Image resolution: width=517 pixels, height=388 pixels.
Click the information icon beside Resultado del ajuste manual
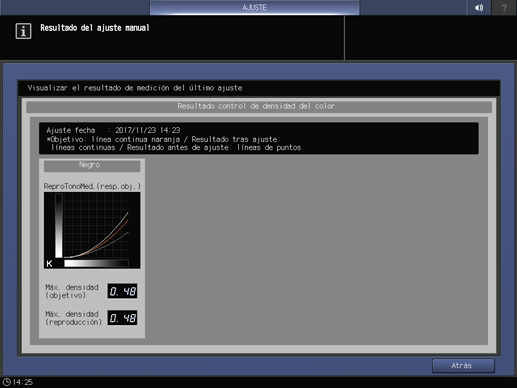(23, 31)
